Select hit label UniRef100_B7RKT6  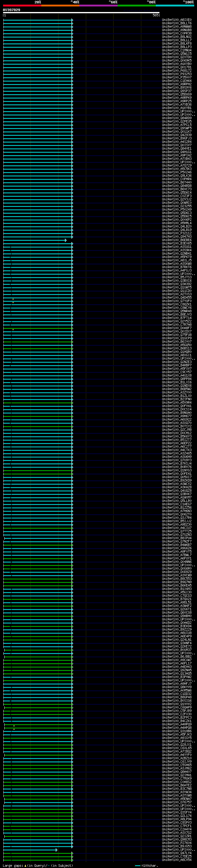177,267
